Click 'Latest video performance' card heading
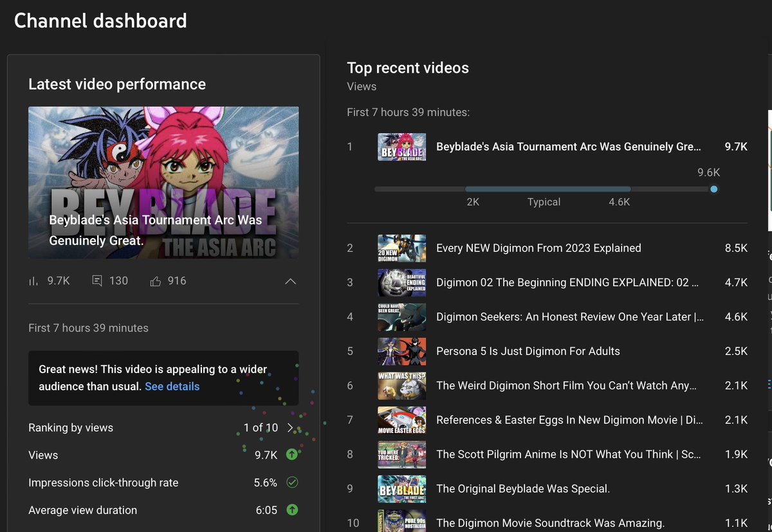Image resolution: width=772 pixels, height=532 pixels. tap(117, 84)
